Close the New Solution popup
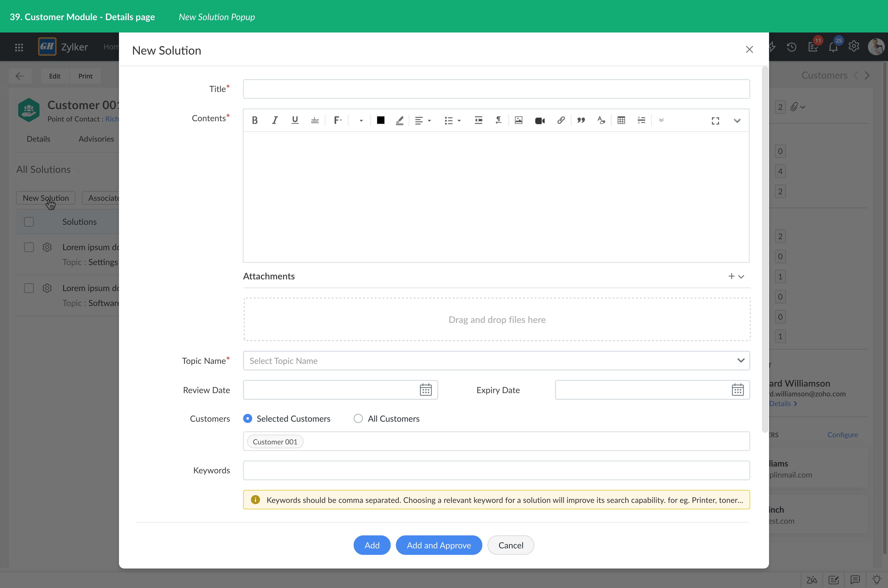The height and width of the screenshot is (588, 888). [x=749, y=50]
